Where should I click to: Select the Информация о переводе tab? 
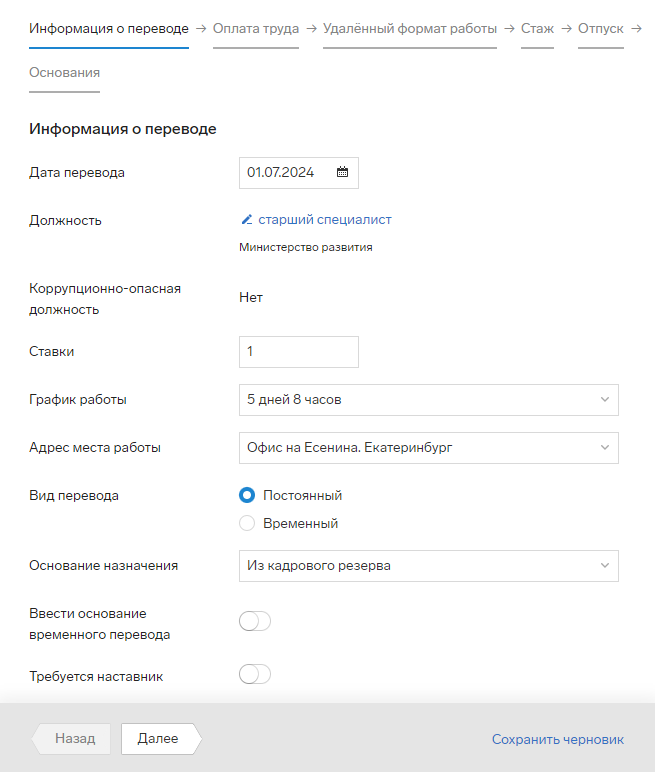click(109, 29)
